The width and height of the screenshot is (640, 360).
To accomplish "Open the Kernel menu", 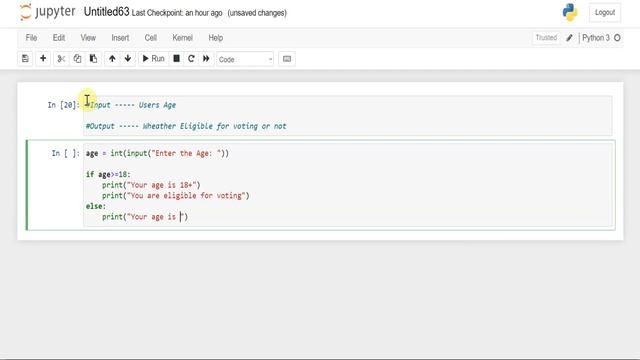I will click(182, 38).
